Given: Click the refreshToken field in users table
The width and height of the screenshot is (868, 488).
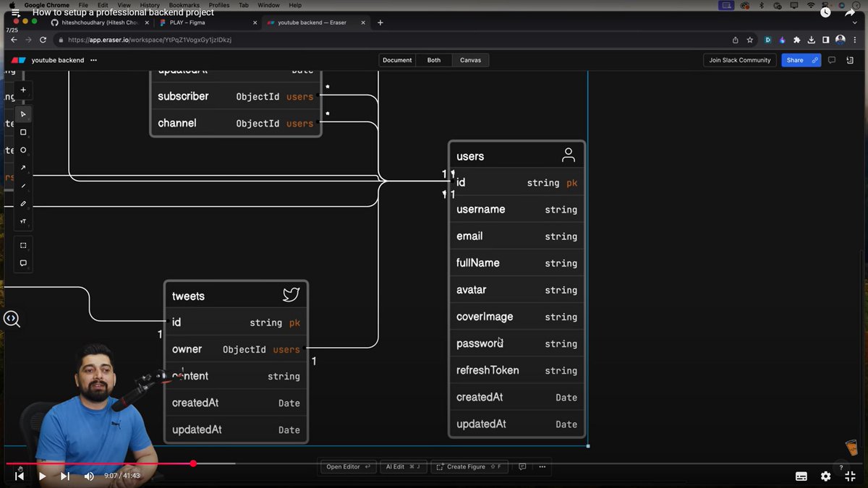Looking at the screenshot, I should [516, 370].
